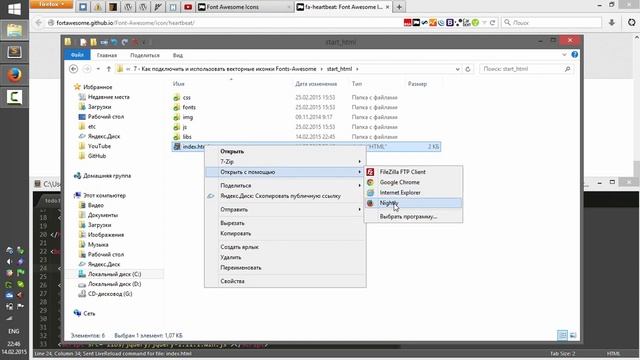Image resolution: width=640 pixels, height=360 pixels.
Task: Switch to Font Awesome Icons browser tab
Action: coord(244,7)
